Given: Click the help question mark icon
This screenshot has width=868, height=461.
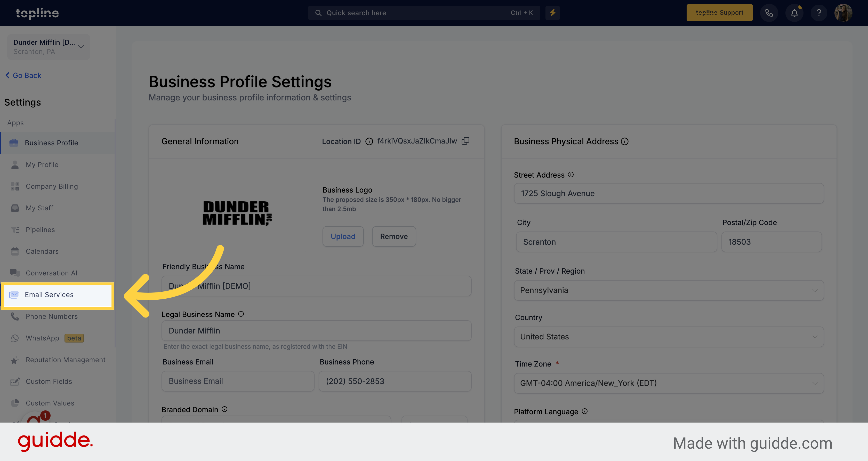Looking at the screenshot, I should point(819,13).
